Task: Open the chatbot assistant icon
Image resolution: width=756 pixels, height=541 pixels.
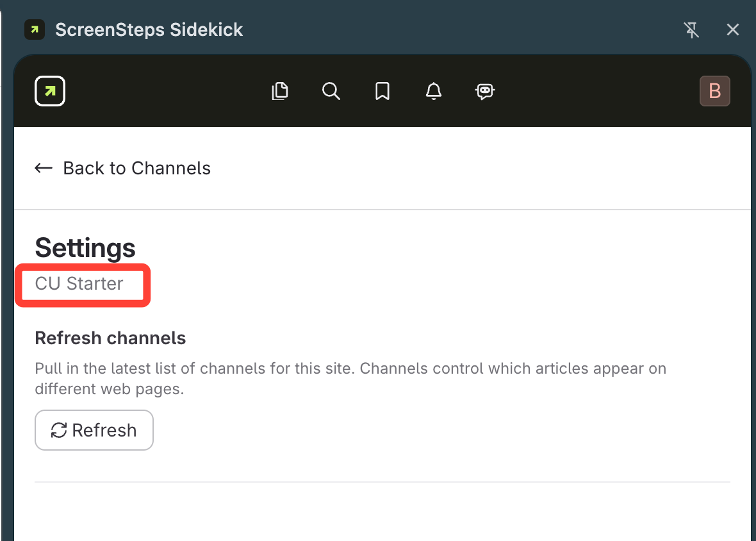Action: tap(485, 92)
